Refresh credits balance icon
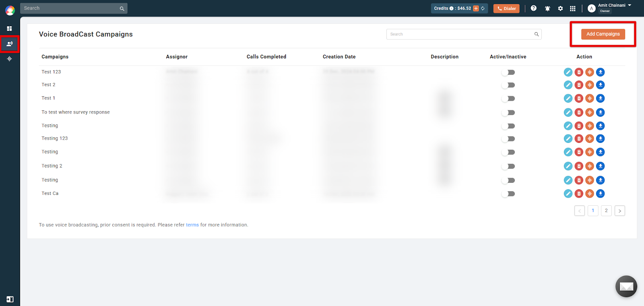The image size is (644, 306). pyautogui.click(x=483, y=8)
